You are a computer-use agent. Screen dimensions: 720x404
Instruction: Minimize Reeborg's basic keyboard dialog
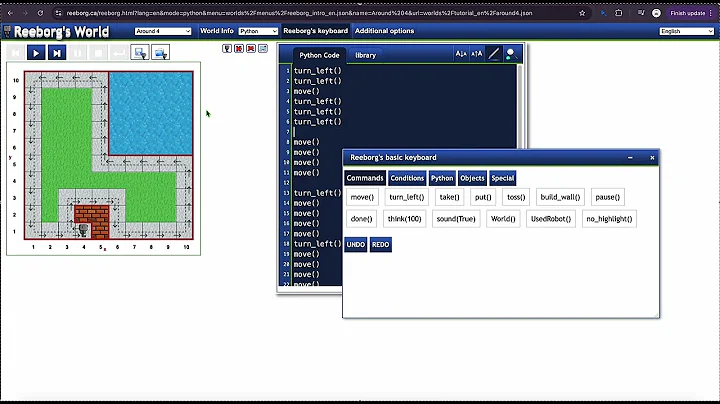click(x=630, y=157)
